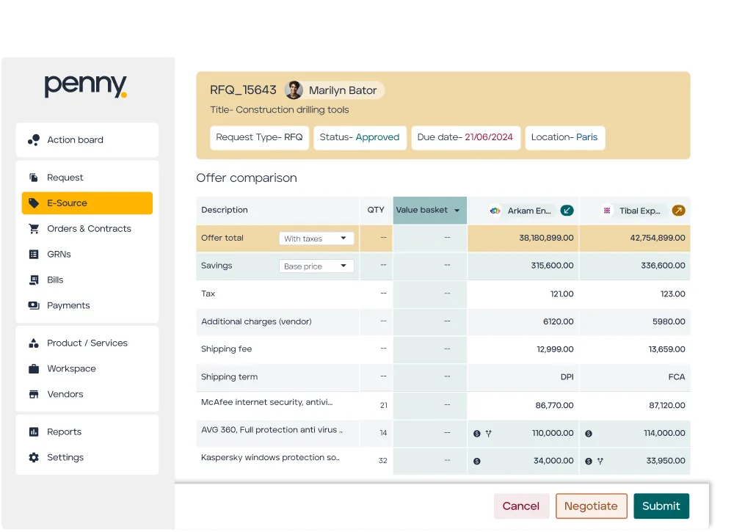Click the Product / Services shapes icon
Viewport: 756px width, 532px height.
34,343
